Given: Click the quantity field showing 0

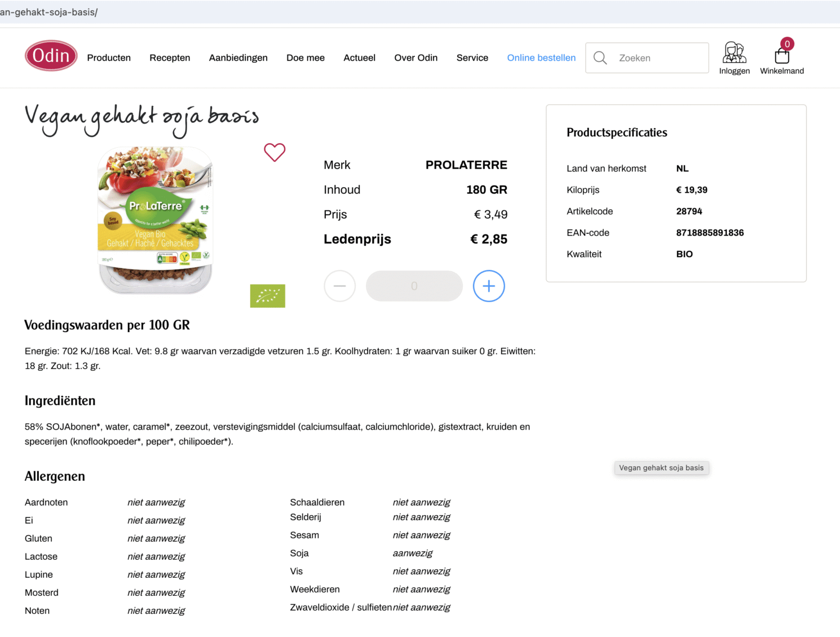Looking at the screenshot, I should coord(414,286).
